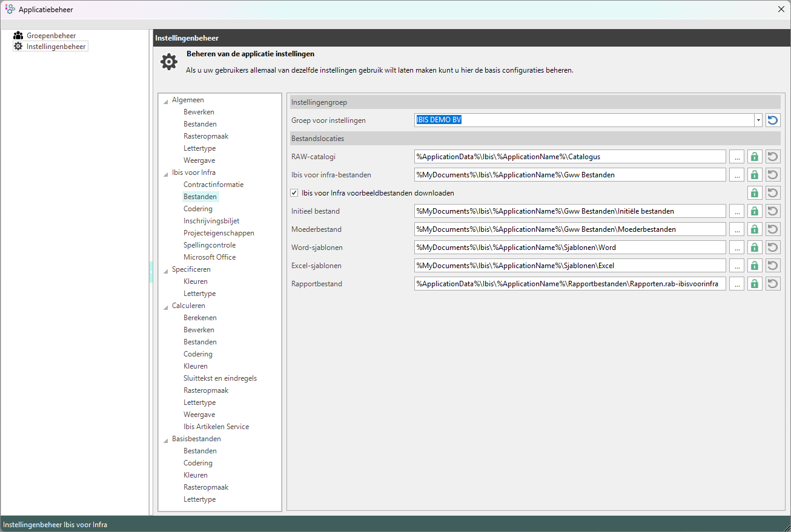Image resolution: width=791 pixels, height=532 pixels.
Task: Toggle lock on Initieel bestand path
Action: [754, 211]
